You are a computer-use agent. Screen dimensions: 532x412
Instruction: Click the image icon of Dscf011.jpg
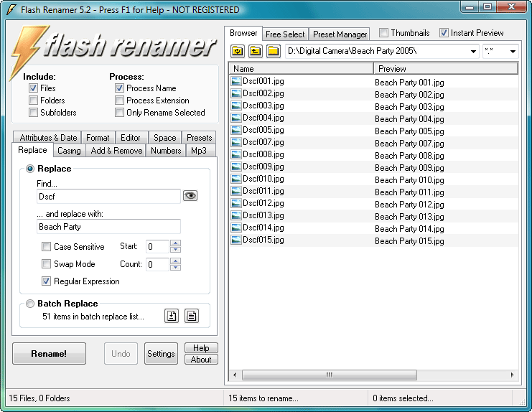tap(235, 191)
